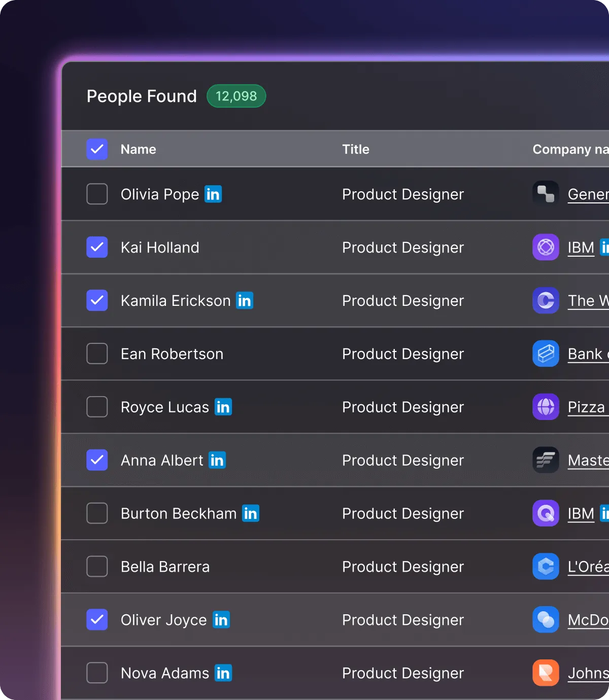Open the IBM link in Kai Holland row
Image resolution: width=609 pixels, height=700 pixels.
click(x=581, y=248)
